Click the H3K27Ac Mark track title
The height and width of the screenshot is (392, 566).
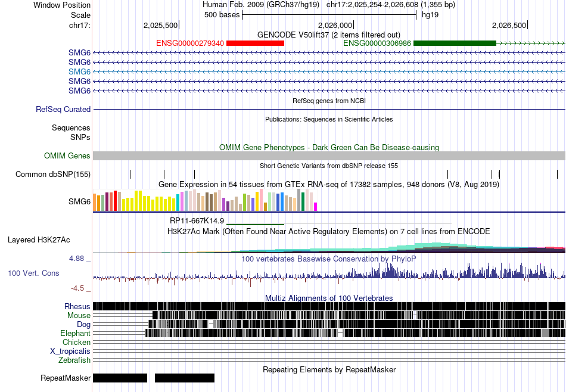(x=329, y=231)
